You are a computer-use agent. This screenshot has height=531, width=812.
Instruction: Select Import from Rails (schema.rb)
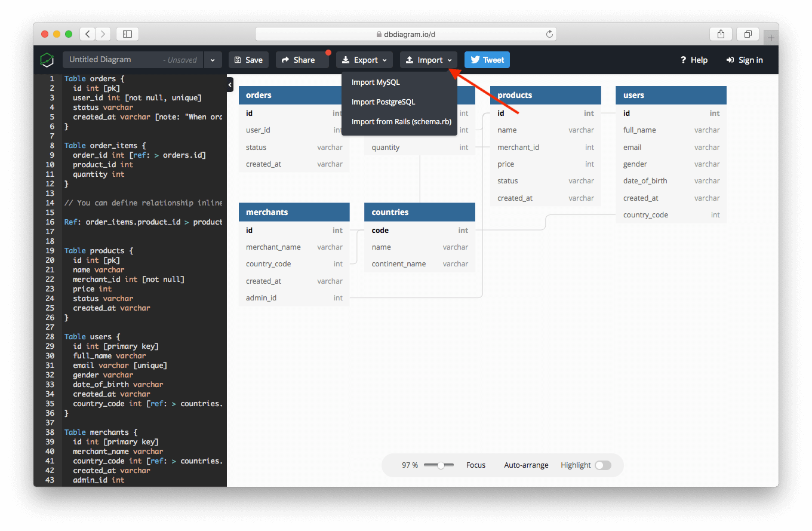401,122
